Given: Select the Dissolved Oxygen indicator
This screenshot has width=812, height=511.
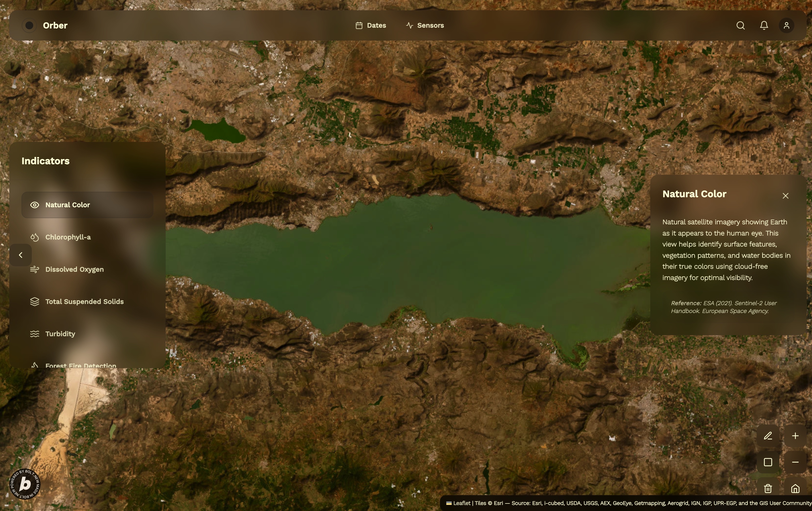Looking at the screenshot, I should (74, 269).
